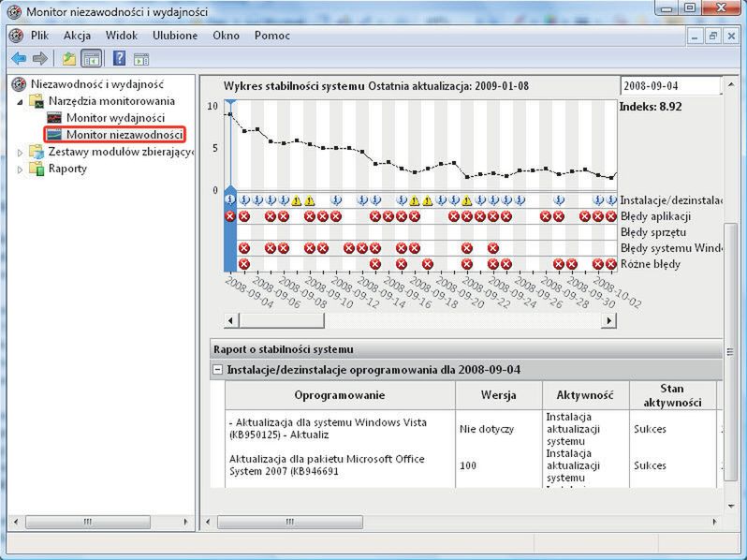Click the Stan aktywności column header
This screenshot has width=747, height=560.
point(672,395)
